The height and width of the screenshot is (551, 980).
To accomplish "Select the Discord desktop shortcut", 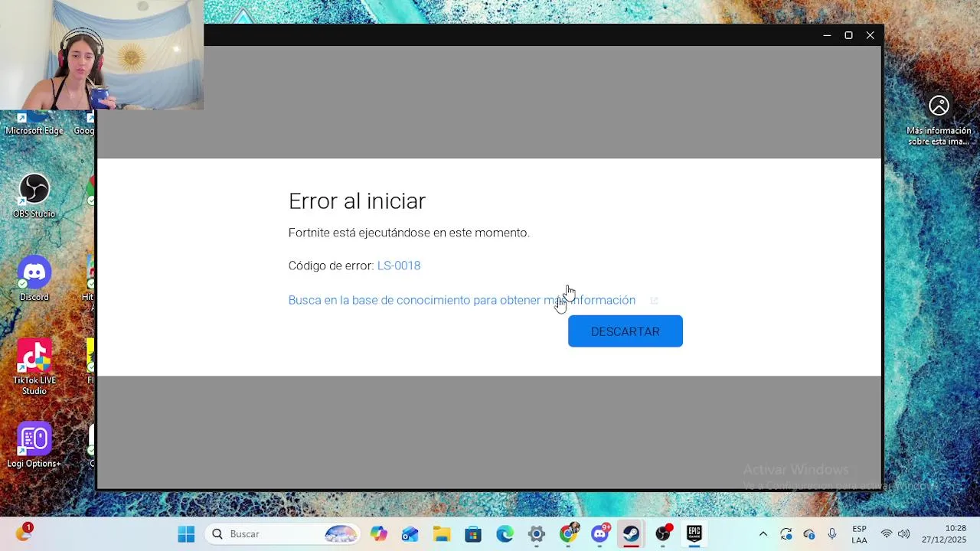I will (34, 279).
